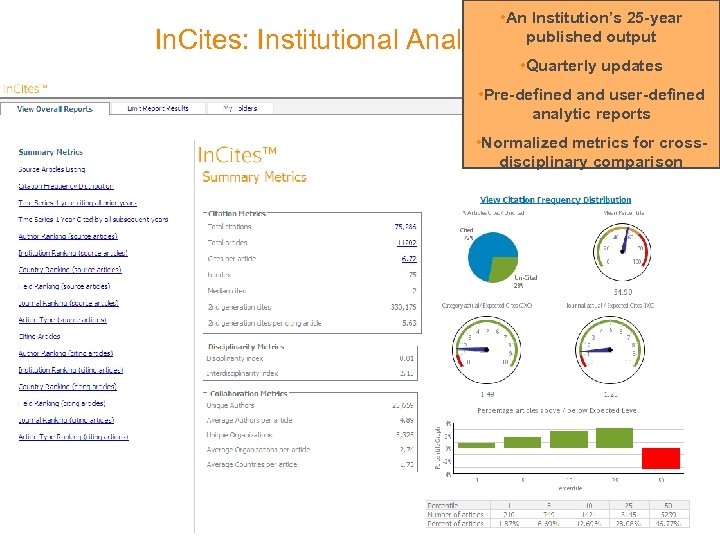
Task: Open Author Ranking (source articles) link
Action: pos(68,236)
